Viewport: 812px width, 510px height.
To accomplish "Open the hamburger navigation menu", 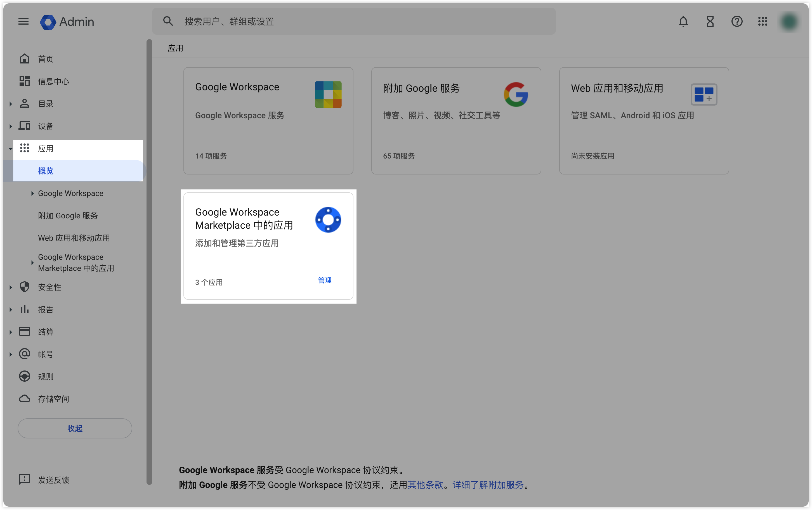I will tap(23, 21).
